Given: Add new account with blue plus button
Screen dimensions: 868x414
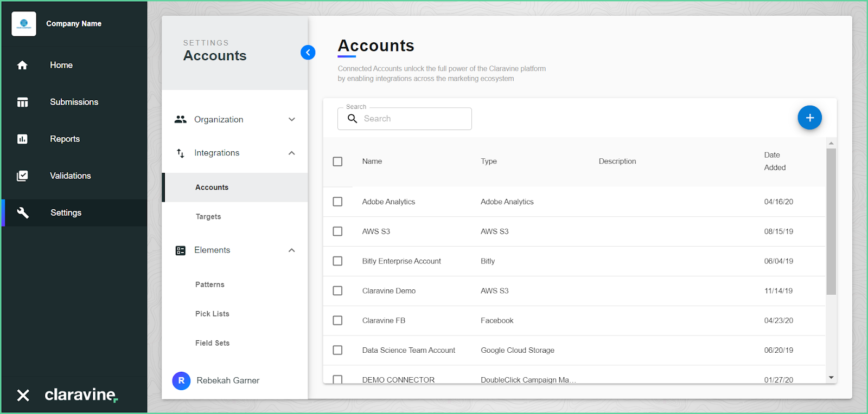Looking at the screenshot, I should [809, 118].
